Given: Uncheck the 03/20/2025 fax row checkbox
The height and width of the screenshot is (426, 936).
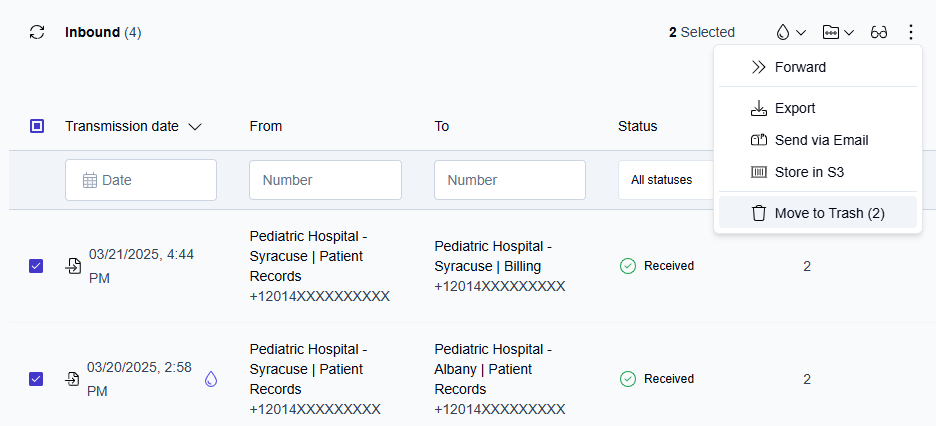Looking at the screenshot, I should point(37,379).
